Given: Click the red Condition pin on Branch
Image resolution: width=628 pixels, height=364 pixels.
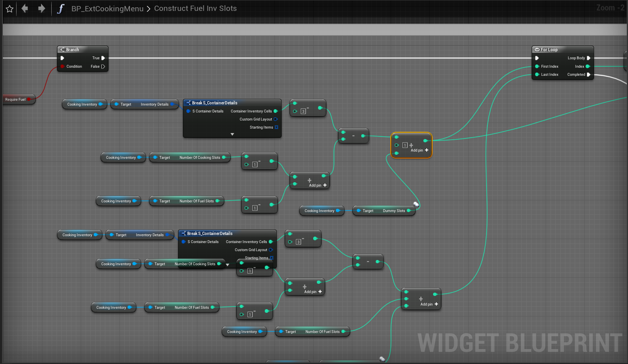Looking at the screenshot, I should click(x=62, y=67).
